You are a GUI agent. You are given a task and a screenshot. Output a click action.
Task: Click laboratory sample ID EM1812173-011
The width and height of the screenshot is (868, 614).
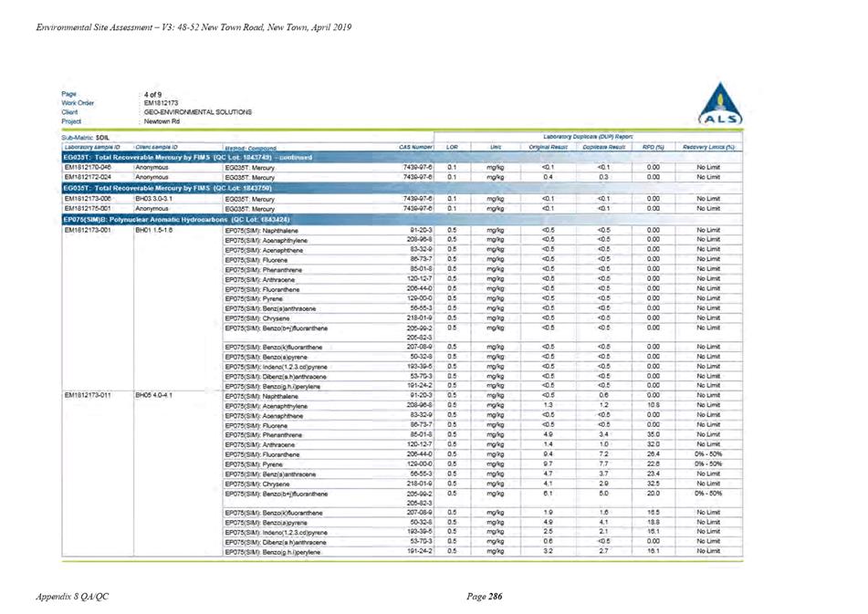[88, 396]
